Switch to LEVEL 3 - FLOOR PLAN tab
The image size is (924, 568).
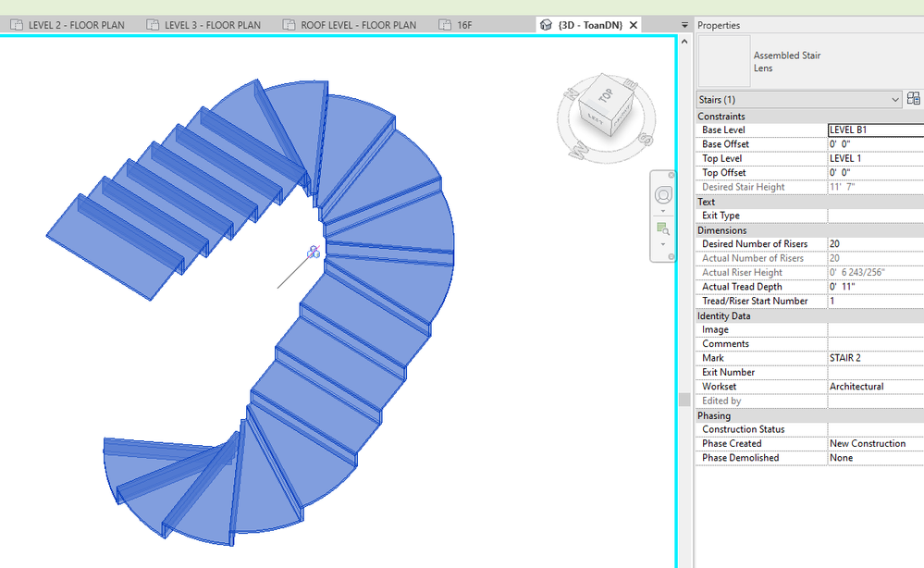coord(203,25)
